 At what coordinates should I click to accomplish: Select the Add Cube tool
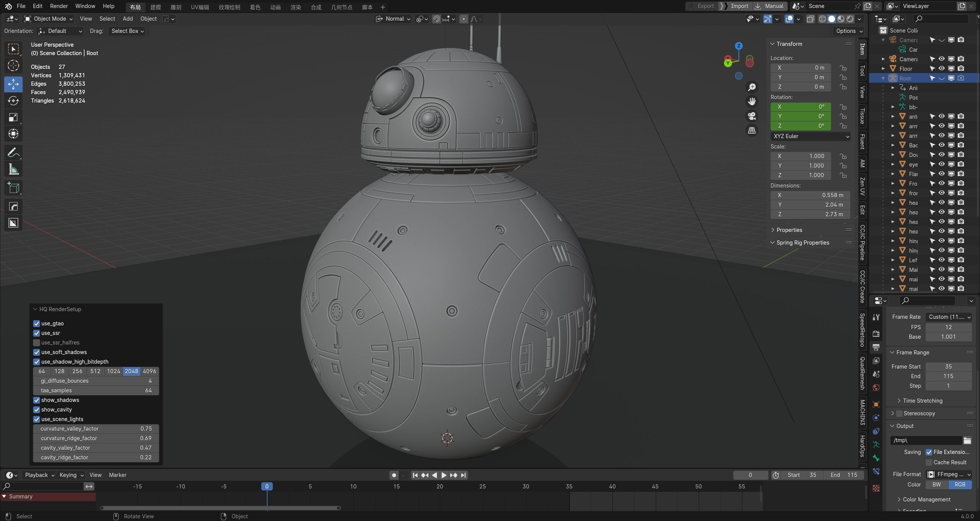pos(13,188)
